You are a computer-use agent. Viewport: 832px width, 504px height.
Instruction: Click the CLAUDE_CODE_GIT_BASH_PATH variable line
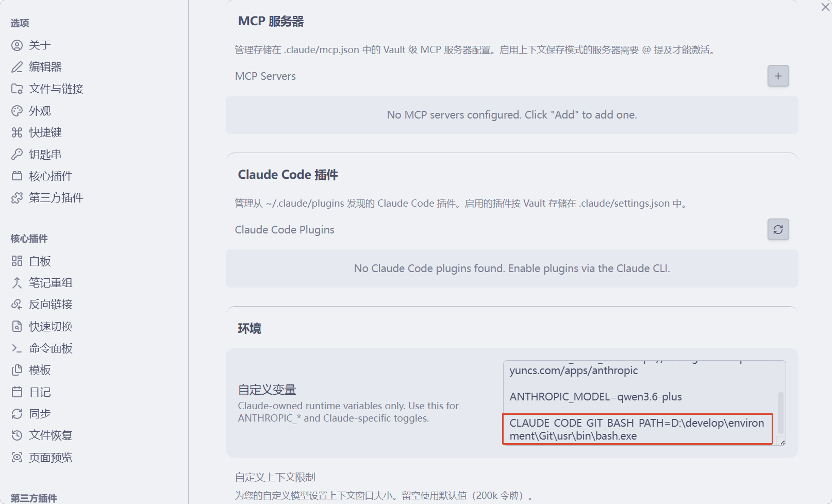click(x=637, y=429)
